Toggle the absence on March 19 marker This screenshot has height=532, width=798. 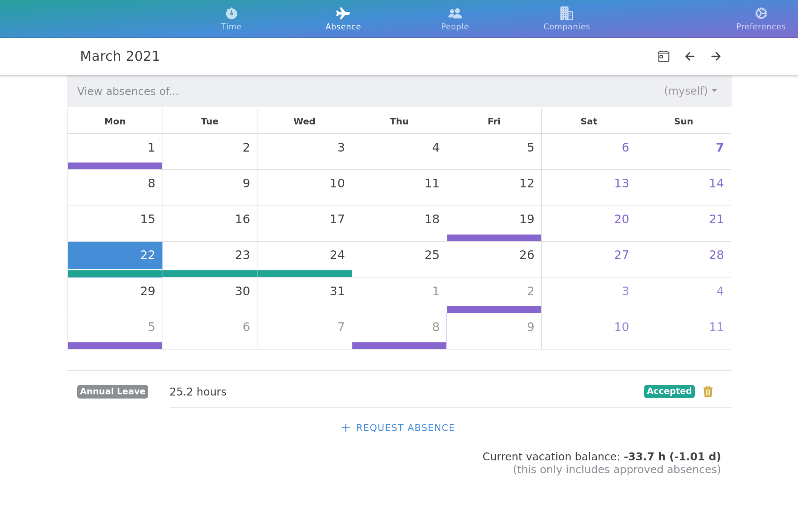[x=494, y=238]
